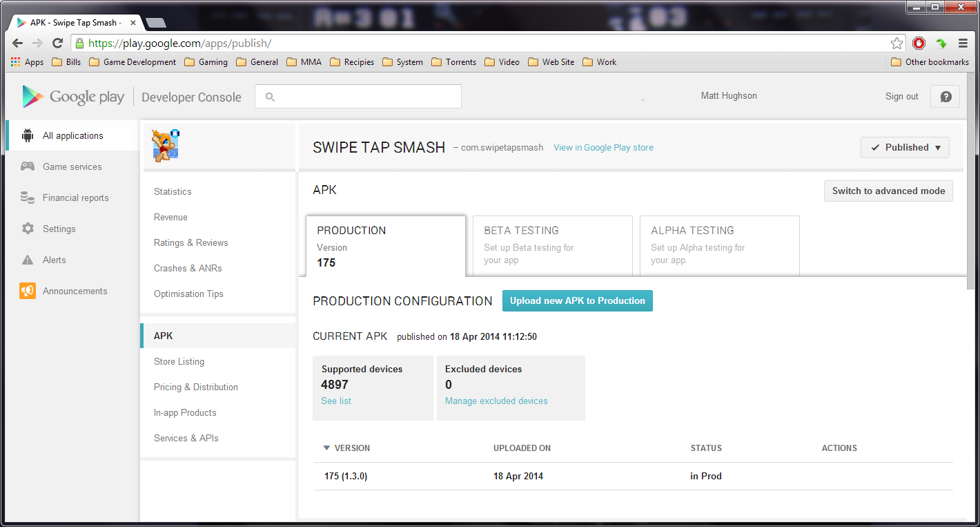The image size is (980, 527).
Task: Open the Recipies bookmark folder
Action: [352, 62]
